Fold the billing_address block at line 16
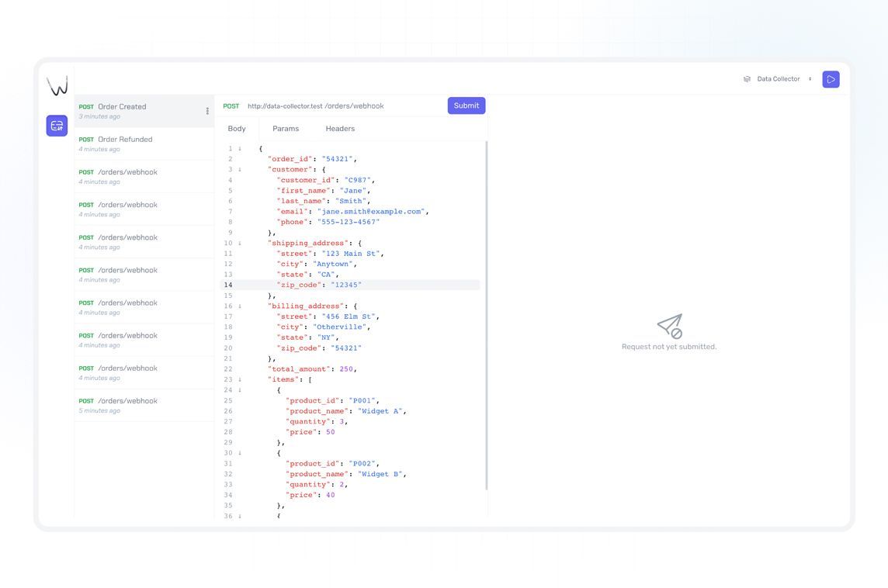The width and height of the screenshot is (888, 588). (239, 306)
